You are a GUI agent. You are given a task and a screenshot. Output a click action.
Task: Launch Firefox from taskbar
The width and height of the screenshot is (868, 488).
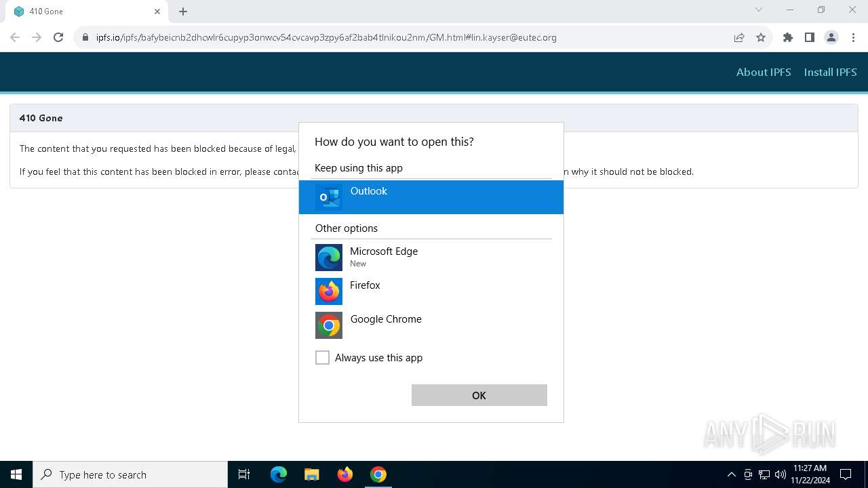345,474
